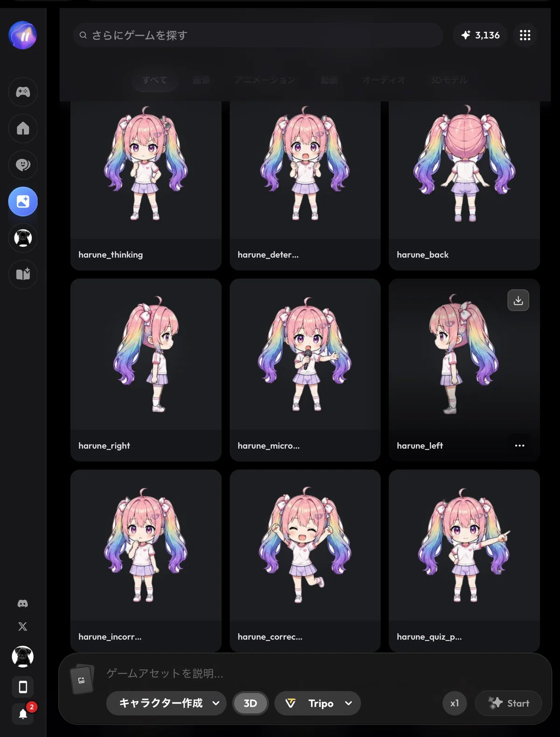Open the dog avatar icon in mid-sidebar
Screen dimensions: 560x737
click(x=23, y=238)
